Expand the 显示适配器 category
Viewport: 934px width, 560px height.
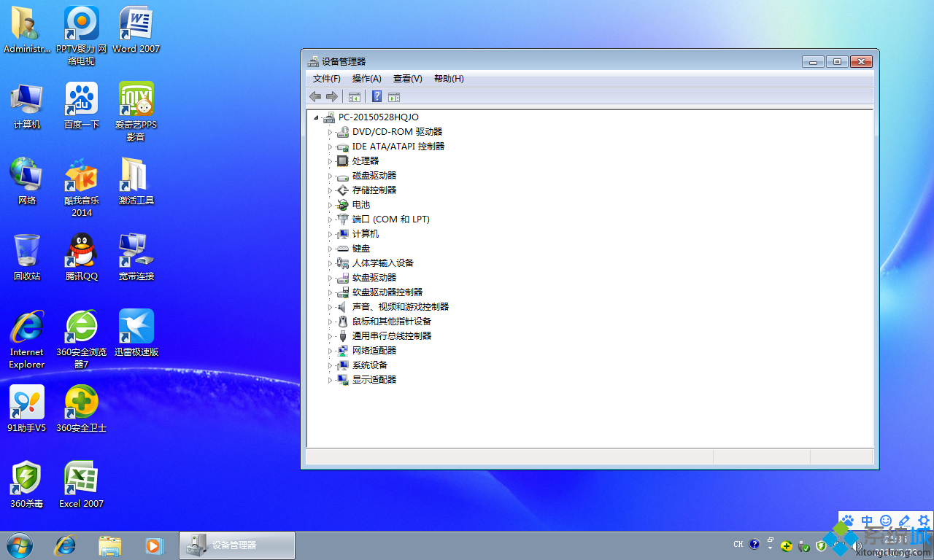pyautogui.click(x=330, y=379)
